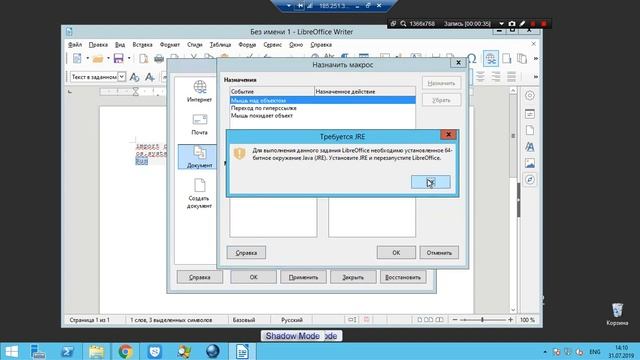Screen dimensions: 640x360
Task: Open the Правка menu
Action: 98,44
